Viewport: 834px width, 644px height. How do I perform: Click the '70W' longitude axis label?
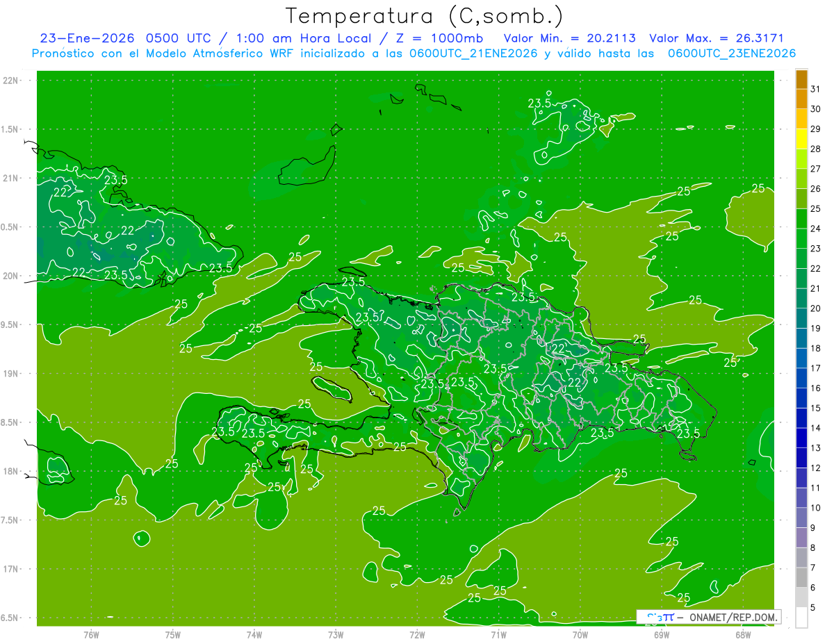580,635
